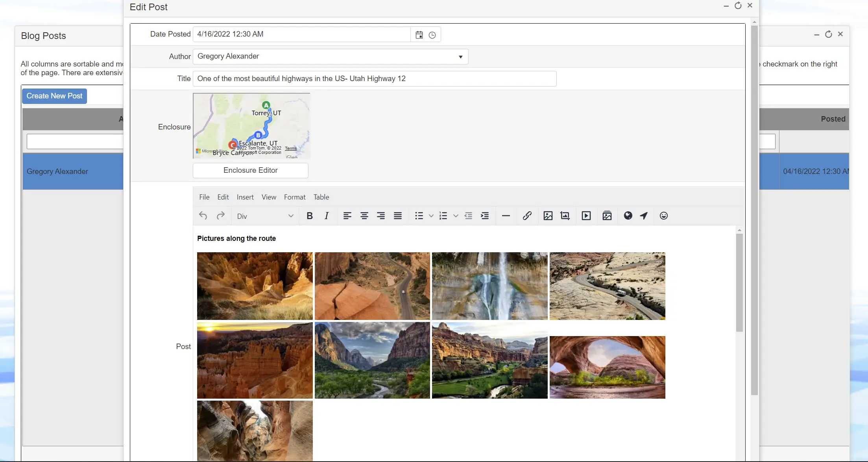This screenshot has height=462, width=868.
Task: Toggle bold formatting
Action: click(x=310, y=216)
